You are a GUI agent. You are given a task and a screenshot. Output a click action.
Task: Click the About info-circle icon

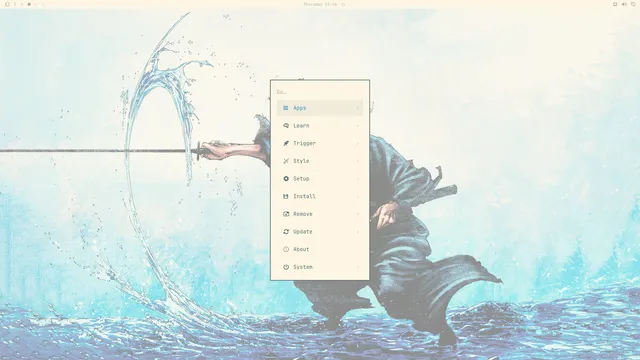coord(286,249)
